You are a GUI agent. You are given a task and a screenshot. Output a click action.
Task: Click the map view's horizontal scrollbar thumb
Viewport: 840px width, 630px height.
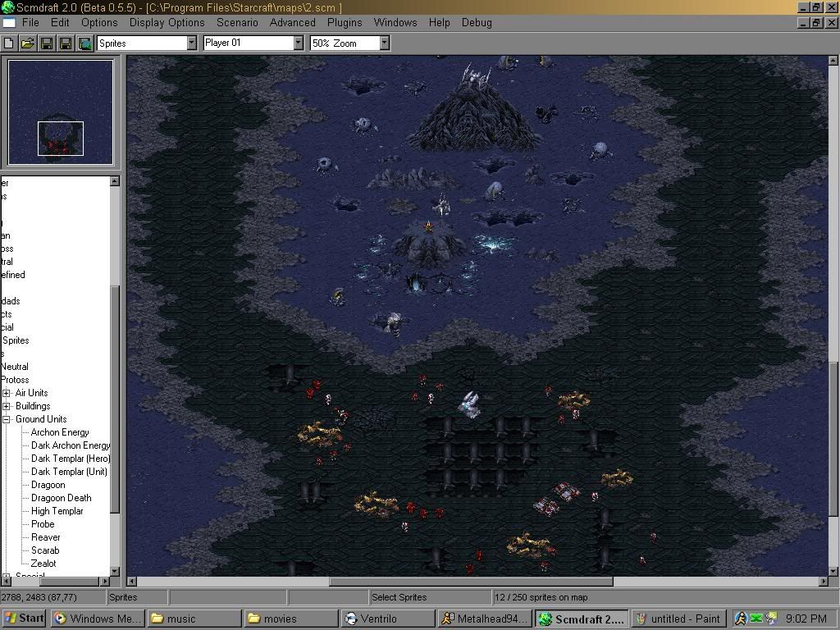[x=471, y=582]
